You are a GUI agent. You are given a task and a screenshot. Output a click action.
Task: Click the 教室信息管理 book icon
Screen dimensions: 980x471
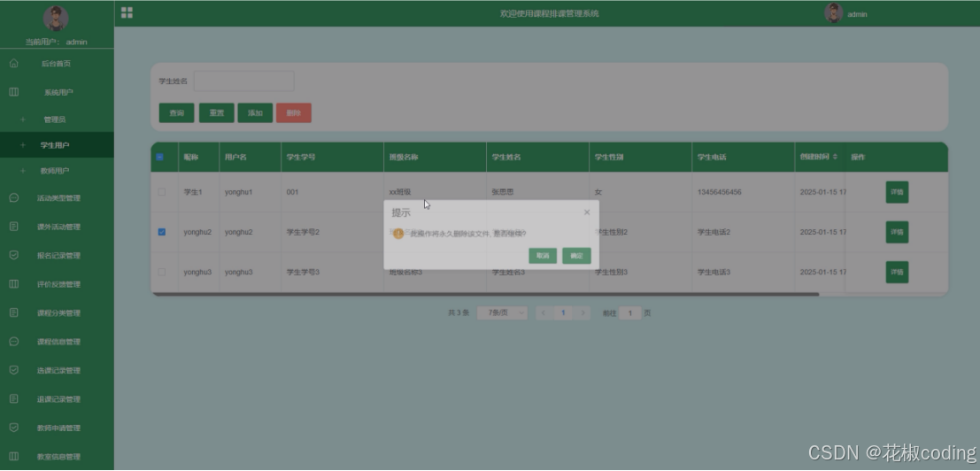tap(14, 457)
